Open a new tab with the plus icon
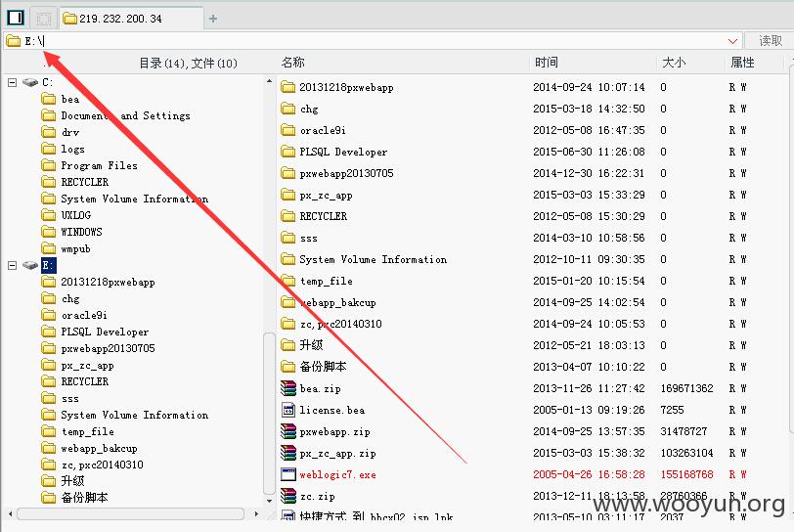This screenshot has width=794, height=532. [x=213, y=19]
